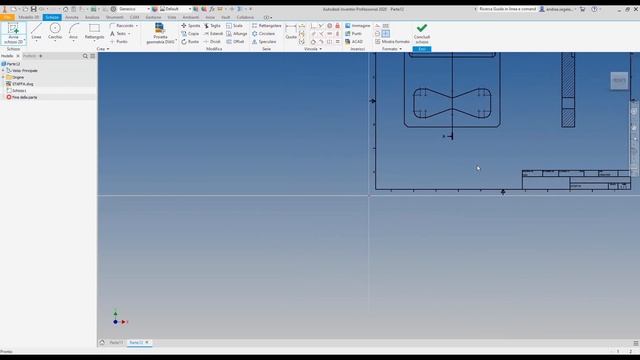Image resolution: width=640 pixels, height=360 pixels.
Task: Switch to the Analizza ribbon tab
Action: point(92,17)
